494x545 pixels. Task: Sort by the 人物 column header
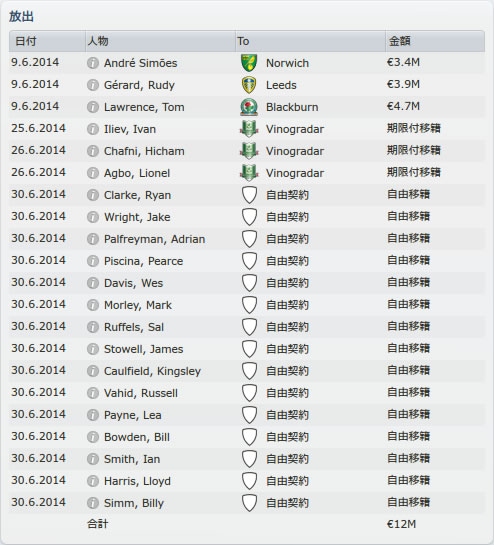(x=160, y=41)
